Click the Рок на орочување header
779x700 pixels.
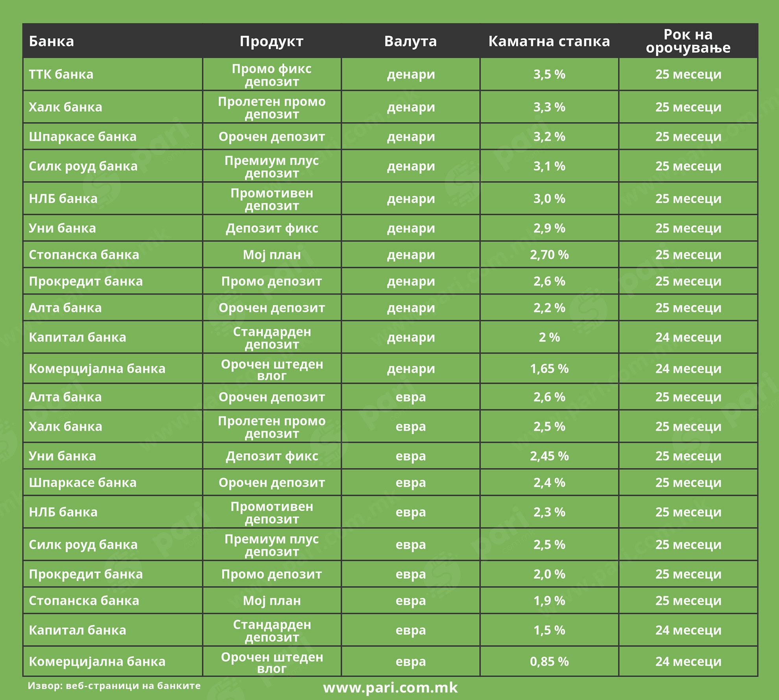click(x=688, y=41)
